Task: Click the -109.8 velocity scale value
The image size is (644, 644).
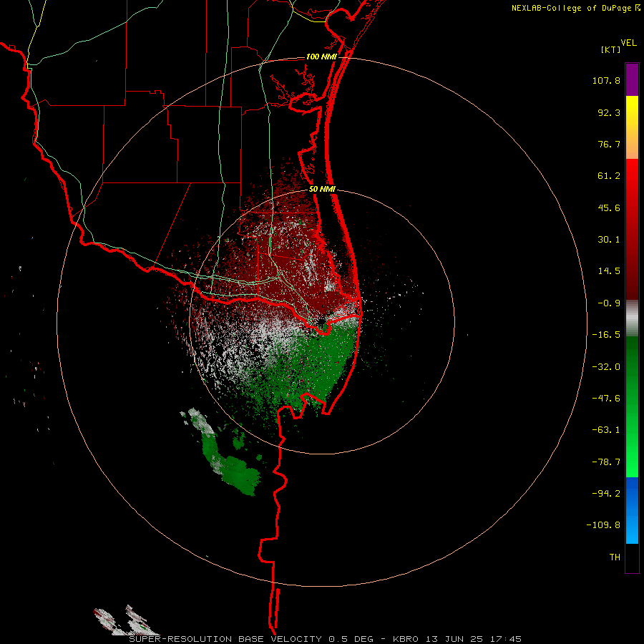Action: pos(603,525)
